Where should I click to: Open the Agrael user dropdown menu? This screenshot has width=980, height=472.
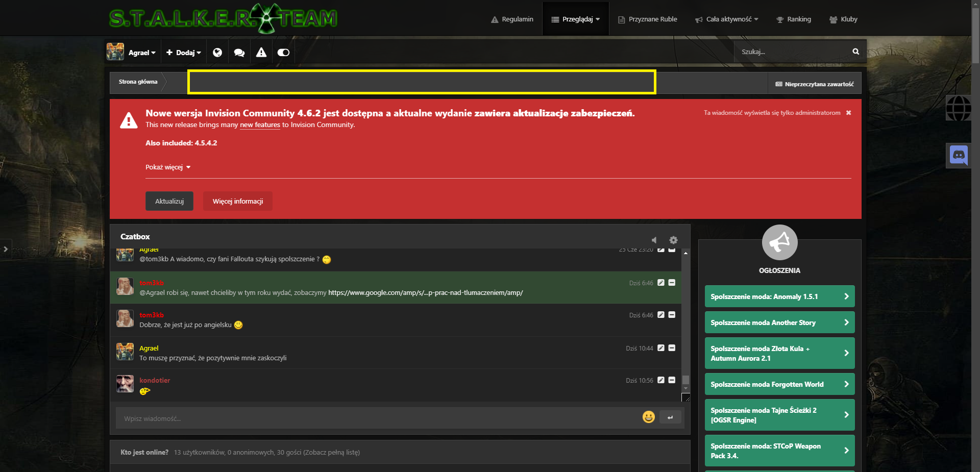(142, 53)
